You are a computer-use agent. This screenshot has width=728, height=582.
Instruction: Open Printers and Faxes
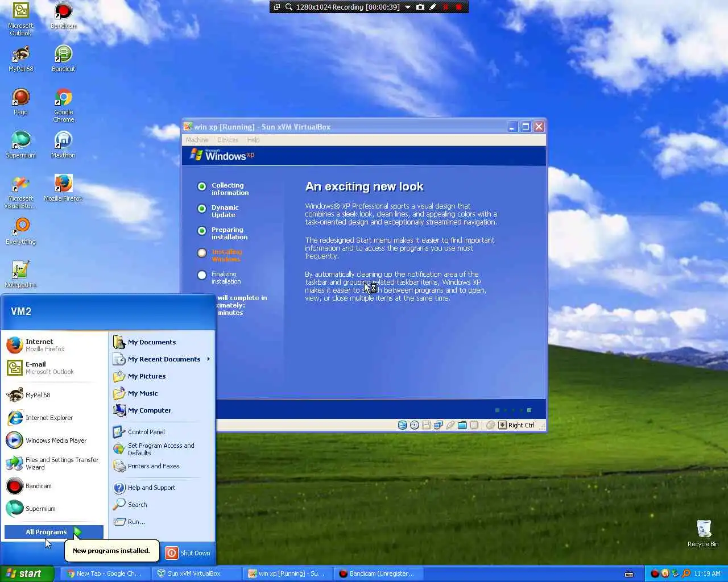162,466
